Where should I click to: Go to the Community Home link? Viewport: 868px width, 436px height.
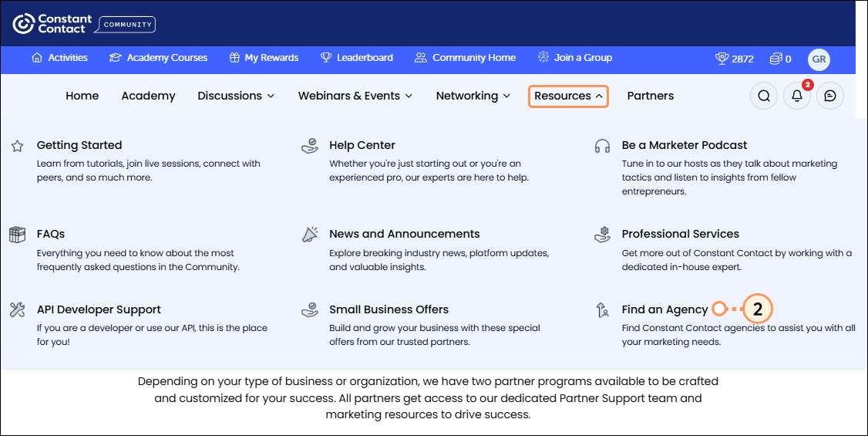click(x=466, y=58)
